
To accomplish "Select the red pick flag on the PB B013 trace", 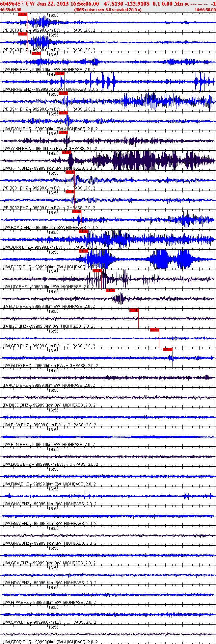I will (22, 14).
